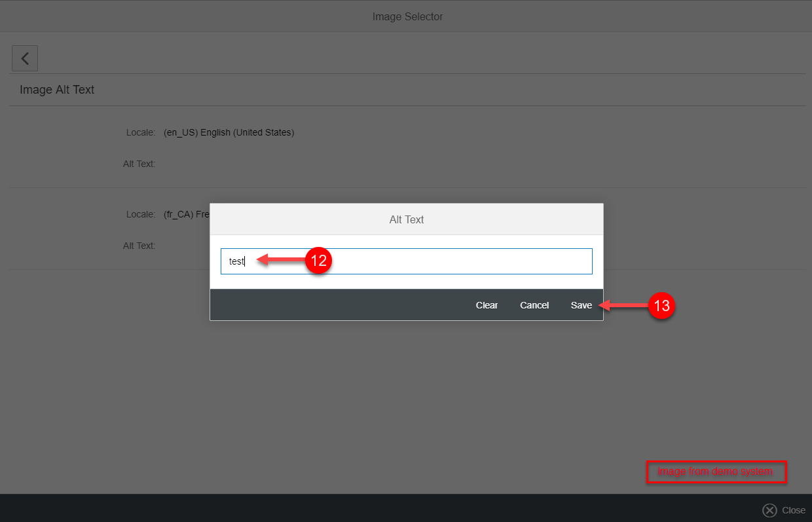
Task: Select the Image Alt Text heading
Action: tap(57, 90)
